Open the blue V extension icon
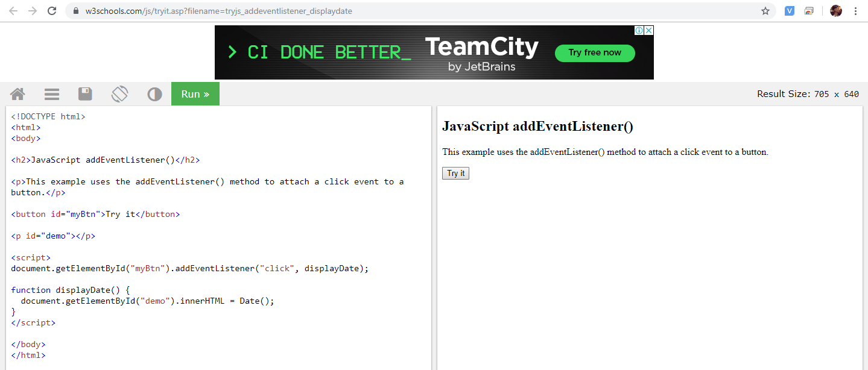Image resolution: width=868 pixels, height=370 pixels. pyautogui.click(x=790, y=11)
